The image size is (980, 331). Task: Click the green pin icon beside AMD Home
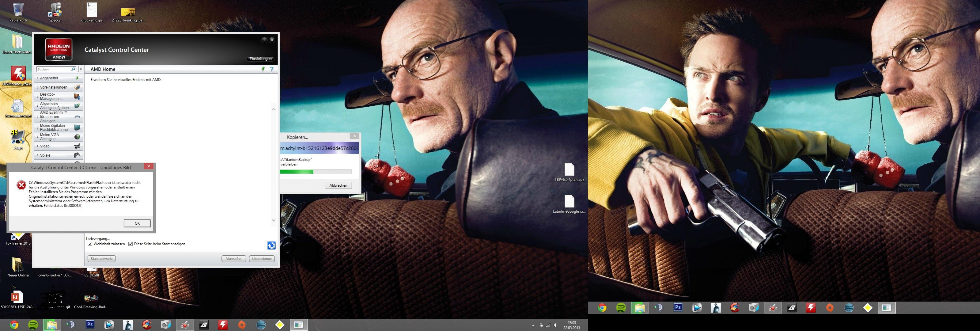pos(263,69)
